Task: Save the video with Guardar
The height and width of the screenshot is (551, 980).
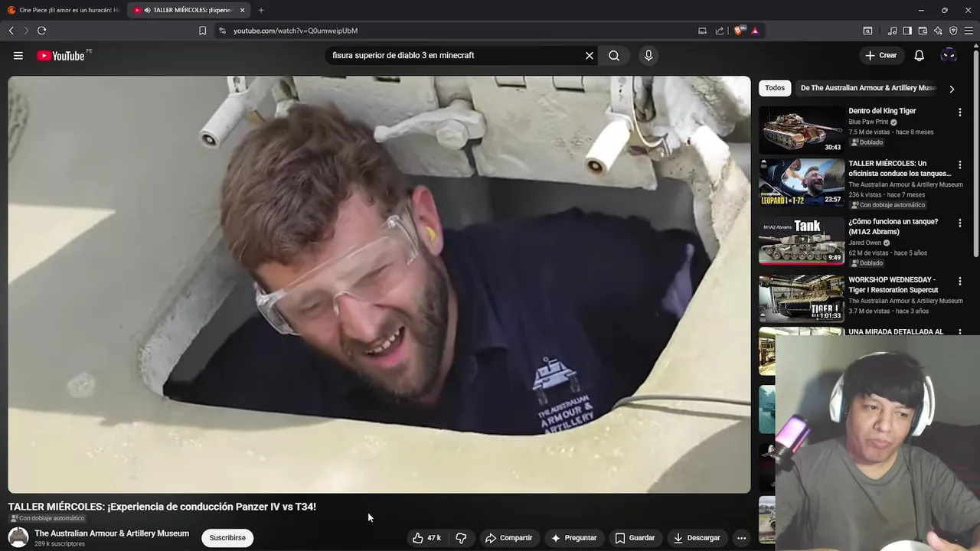Action: pos(635,538)
